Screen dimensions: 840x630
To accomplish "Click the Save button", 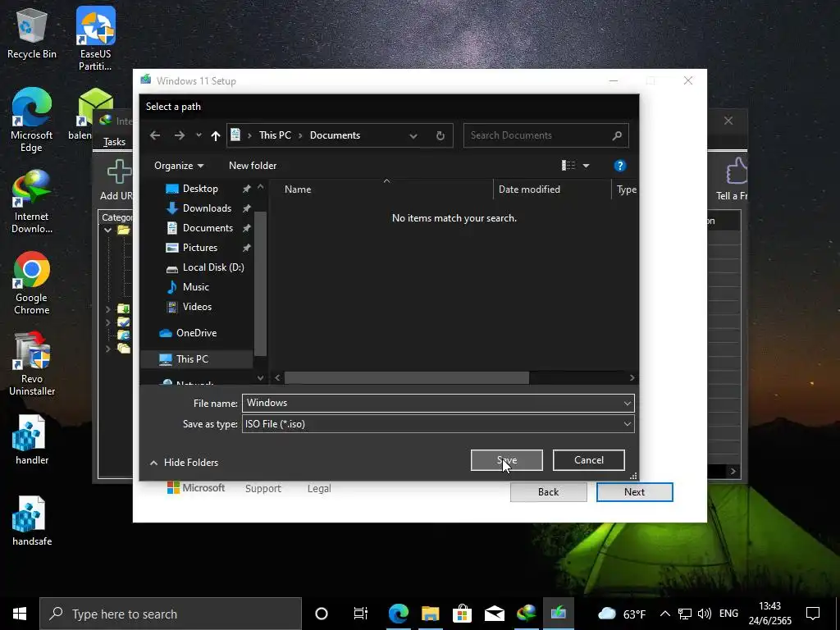I will pos(507,460).
